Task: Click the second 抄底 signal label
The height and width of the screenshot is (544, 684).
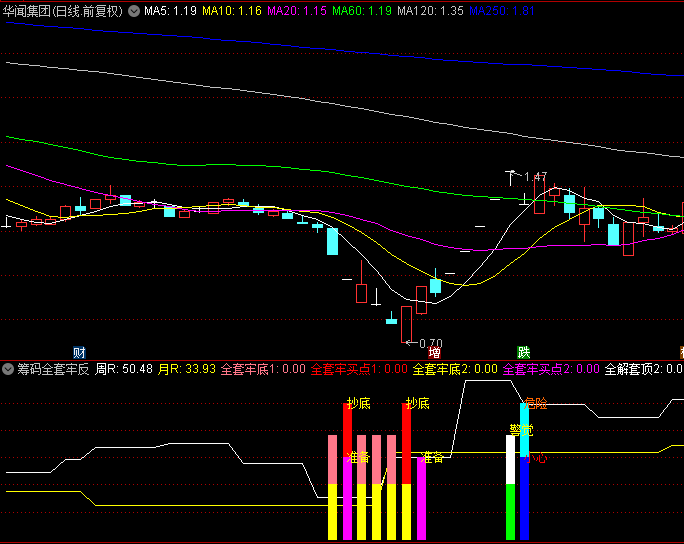Action: point(417,404)
